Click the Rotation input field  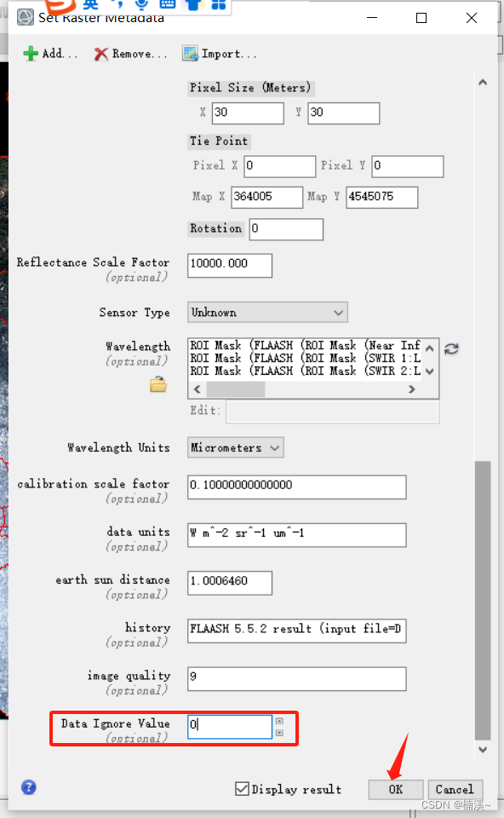coord(286,229)
